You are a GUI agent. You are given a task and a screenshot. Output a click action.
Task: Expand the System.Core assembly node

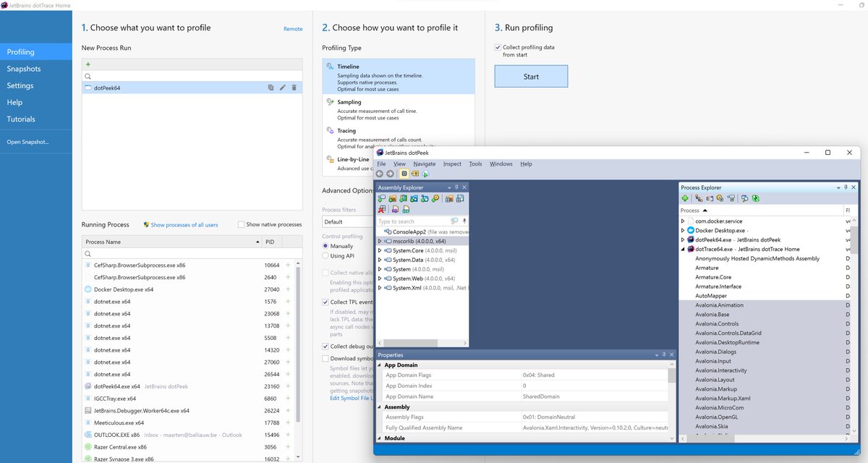click(x=380, y=250)
